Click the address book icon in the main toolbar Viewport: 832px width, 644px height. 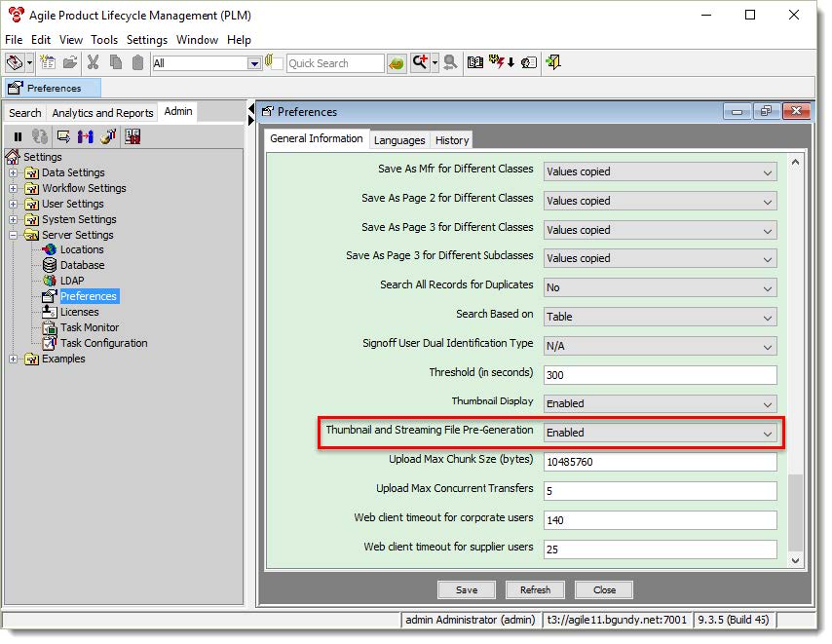(474, 62)
